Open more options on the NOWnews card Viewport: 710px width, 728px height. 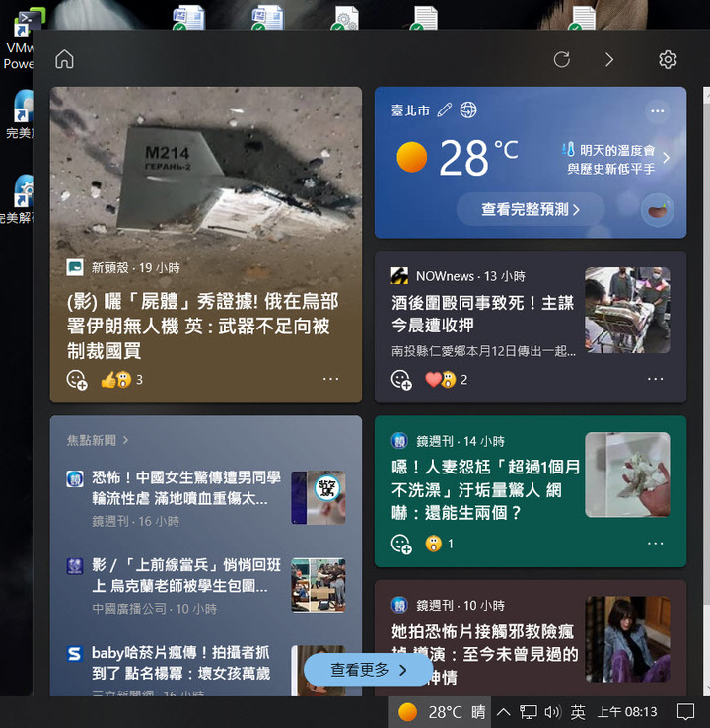click(655, 379)
